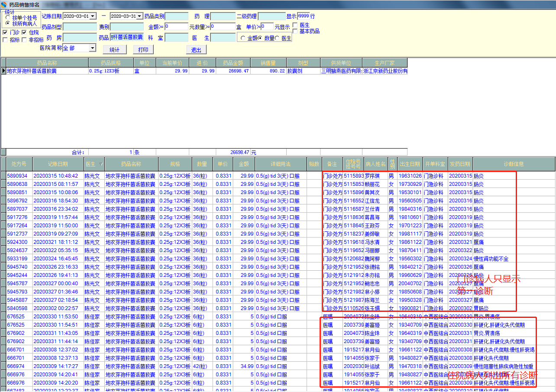Click the 诊断信息 column header
This screenshot has height=392, width=556.
514,164
